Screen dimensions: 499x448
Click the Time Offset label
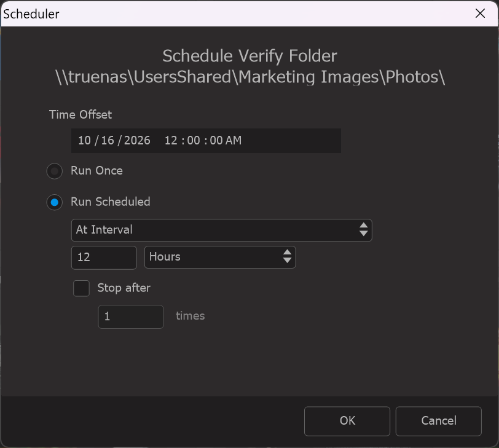click(x=80, y=114)
